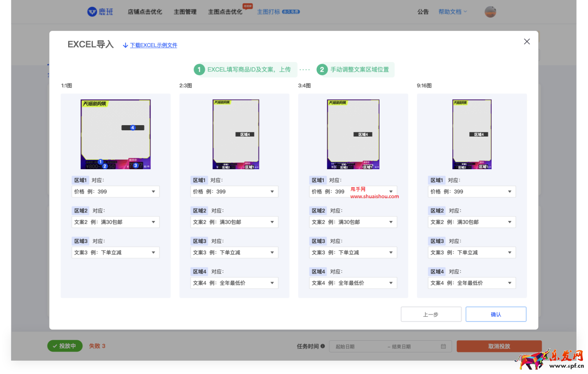Open 区域2 dropdown under 3:4图
Image resolution: width=588 pixels, height=374 pixels.
click(353, 222)
